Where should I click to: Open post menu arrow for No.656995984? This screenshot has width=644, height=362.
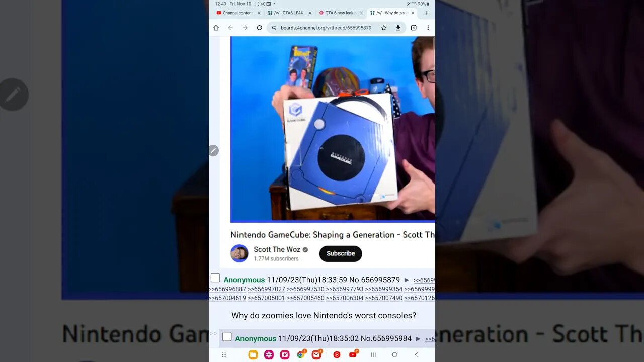point(418,339)
